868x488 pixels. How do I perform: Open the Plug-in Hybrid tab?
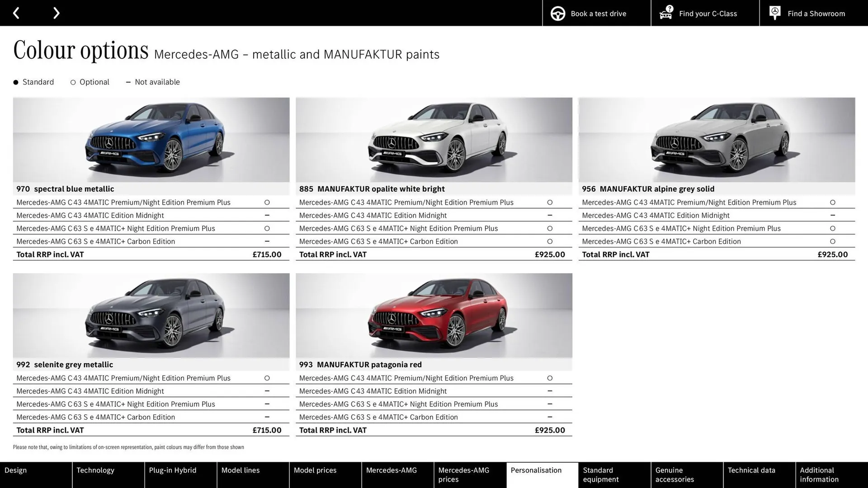pos(172,470)
